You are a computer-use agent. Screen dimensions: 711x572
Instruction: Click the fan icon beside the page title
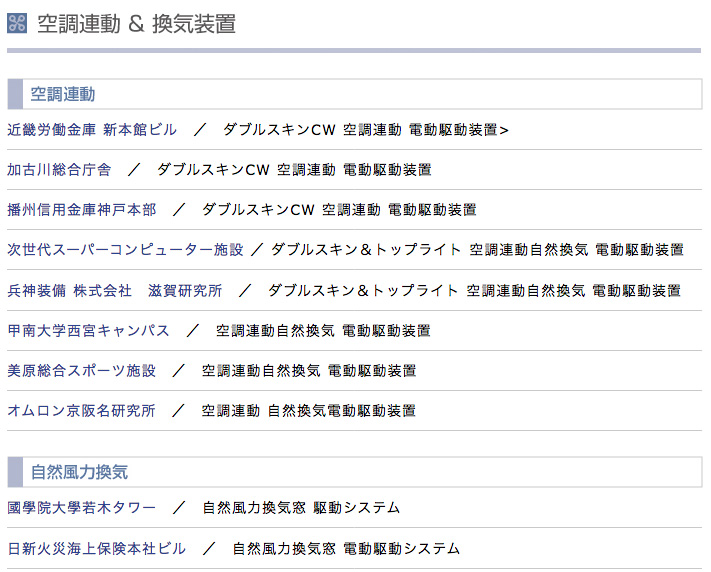[x=17, y=23]
